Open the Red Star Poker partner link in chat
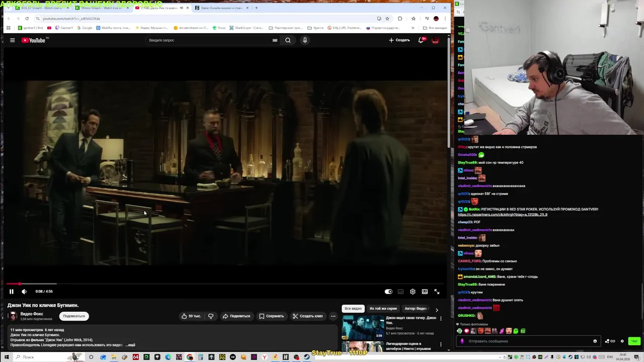 point(503,215)
